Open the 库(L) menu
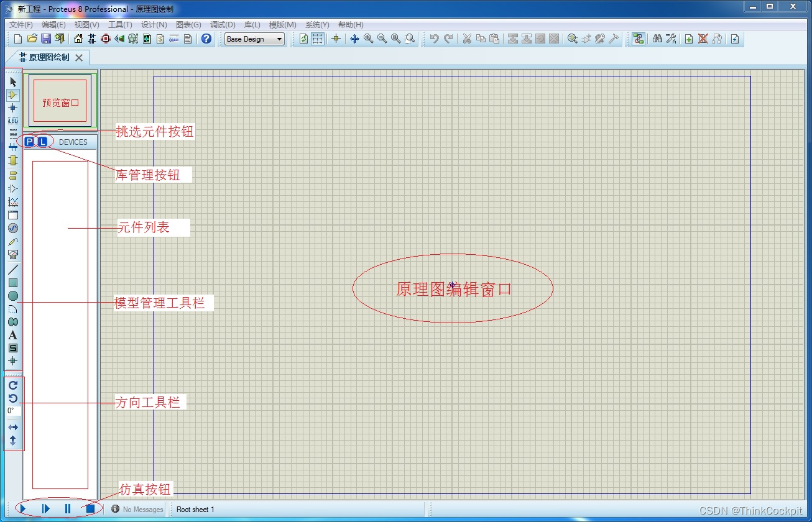The width and height of the screenshot is (812, 522). point(252,25)
